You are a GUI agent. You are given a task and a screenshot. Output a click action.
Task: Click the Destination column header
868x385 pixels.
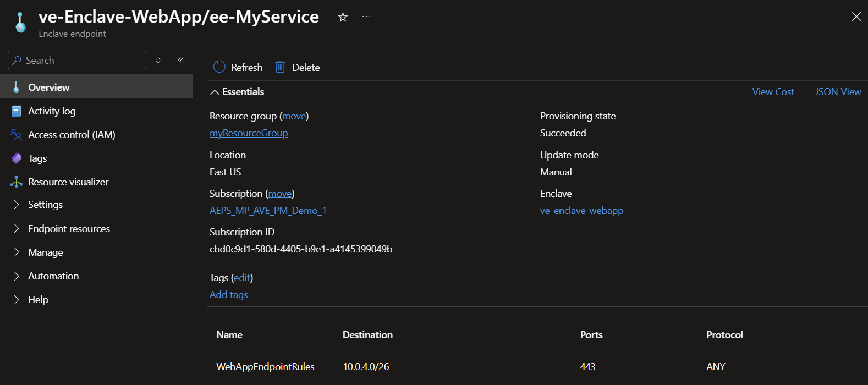367,335
